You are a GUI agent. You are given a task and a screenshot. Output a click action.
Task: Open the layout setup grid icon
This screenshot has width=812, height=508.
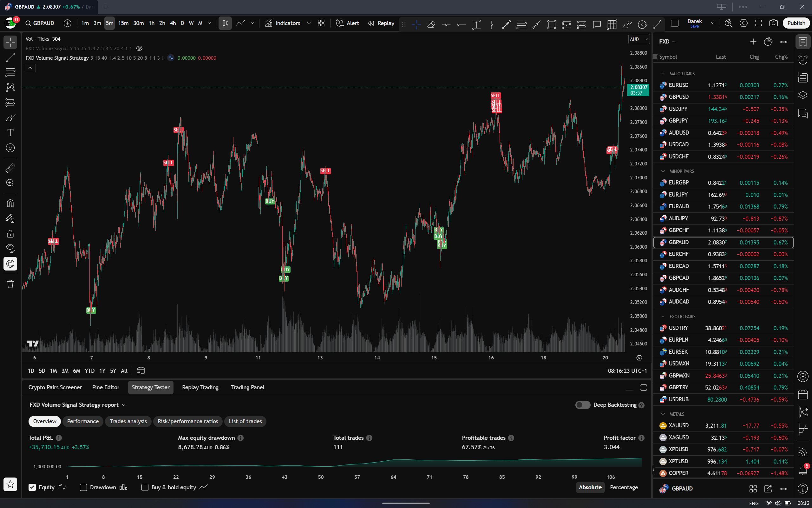[x=321, y=23]
